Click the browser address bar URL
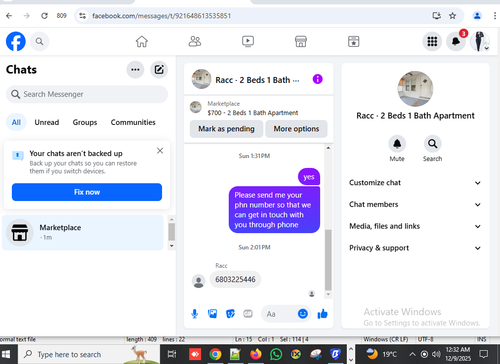Image resolution: width=500 pixels, height=364 pixels. coord(161,16)
